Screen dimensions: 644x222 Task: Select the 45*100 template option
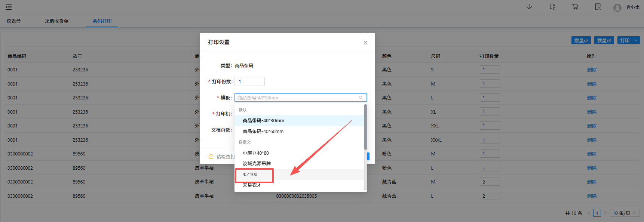(250, 175)
